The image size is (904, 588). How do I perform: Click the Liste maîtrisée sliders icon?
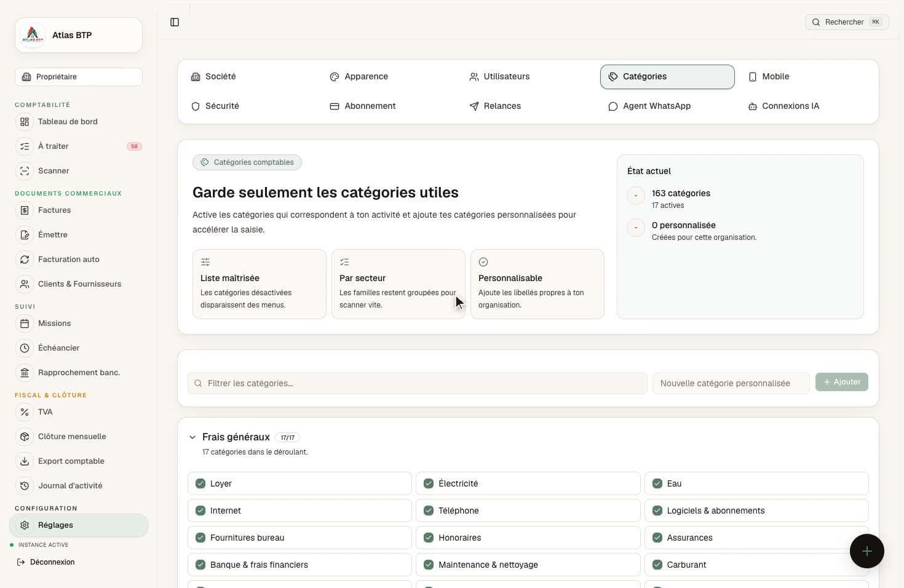[205, 262]
